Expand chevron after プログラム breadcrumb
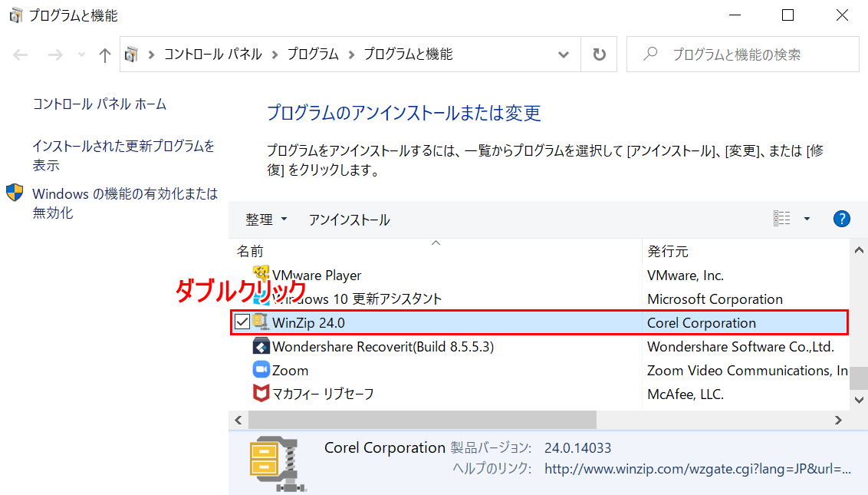Viewport: 868px width, 495px height. [351, 54]
